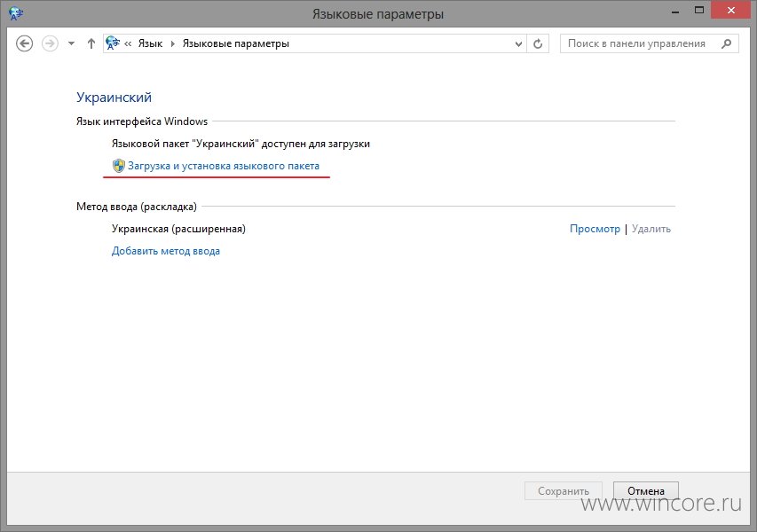Close the Языковые параметры window
Viewport: 757px width, 532px height.
731,10
